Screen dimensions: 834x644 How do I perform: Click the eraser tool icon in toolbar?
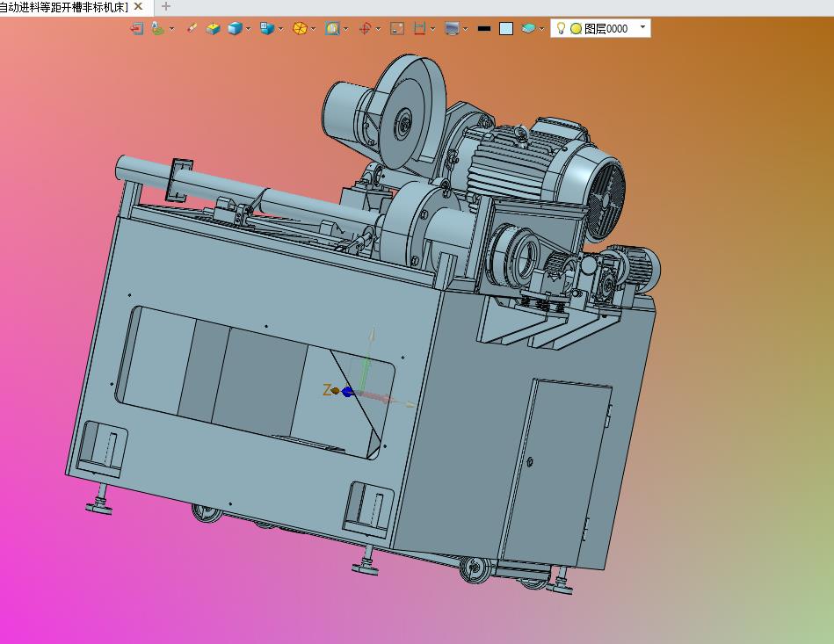pyautogui.click(x=192, y=28)
